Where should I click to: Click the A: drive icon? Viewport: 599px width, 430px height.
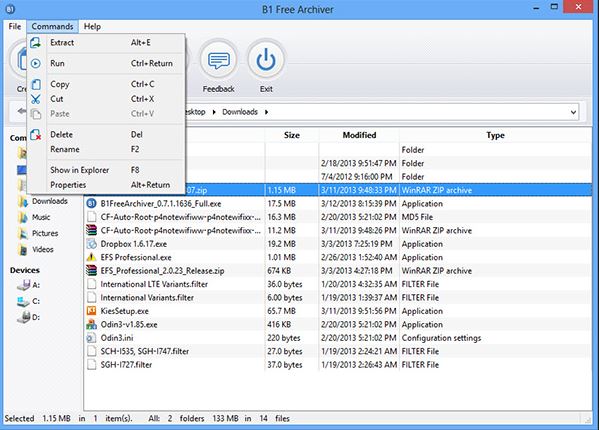(23, 285)
